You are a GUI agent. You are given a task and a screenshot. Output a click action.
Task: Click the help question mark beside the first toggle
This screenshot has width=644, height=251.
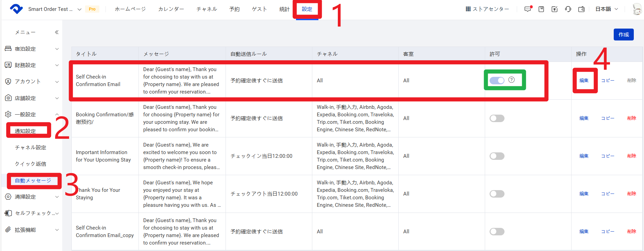pyautogui.click(x=511, y=80)
